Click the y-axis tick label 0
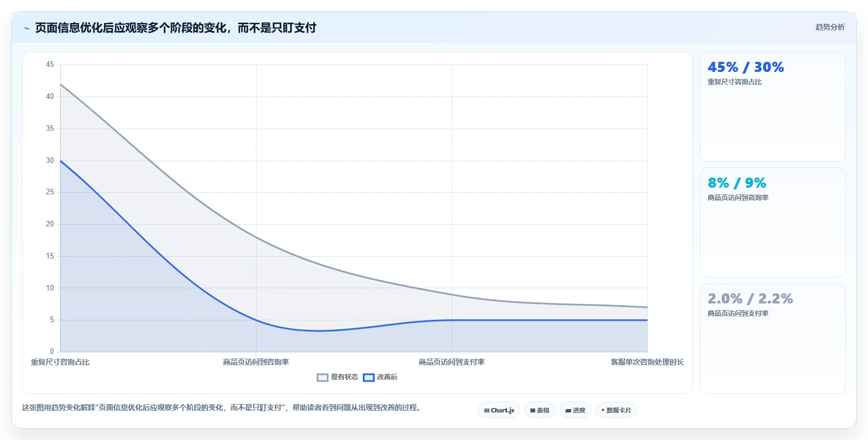Screen dimensions: 868x440 (x=52, y=352)
